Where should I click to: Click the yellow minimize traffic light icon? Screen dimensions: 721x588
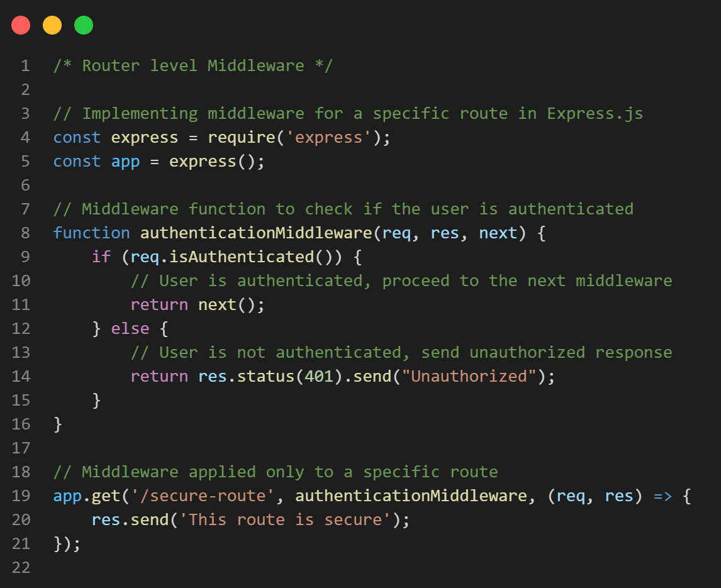click(52, 25)
